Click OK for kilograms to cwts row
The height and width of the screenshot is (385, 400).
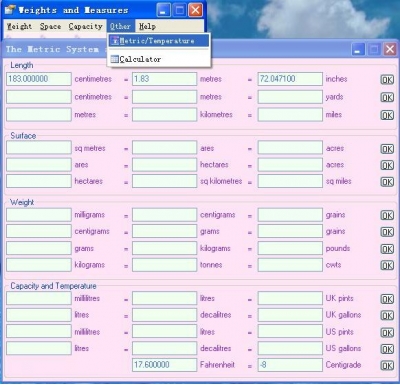point(387,265)
